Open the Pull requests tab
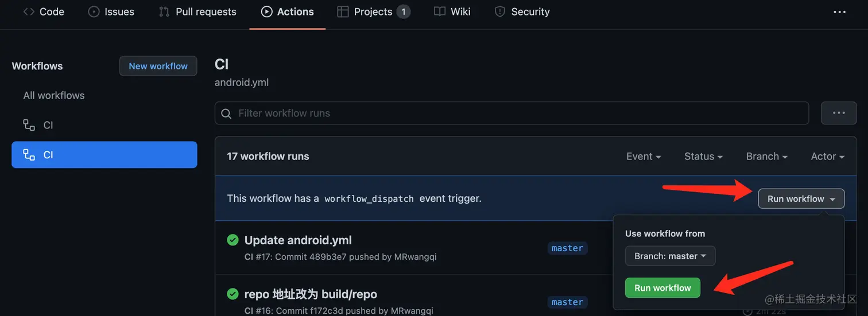Viewport: 868px width, 316px height. pos(197,11)
